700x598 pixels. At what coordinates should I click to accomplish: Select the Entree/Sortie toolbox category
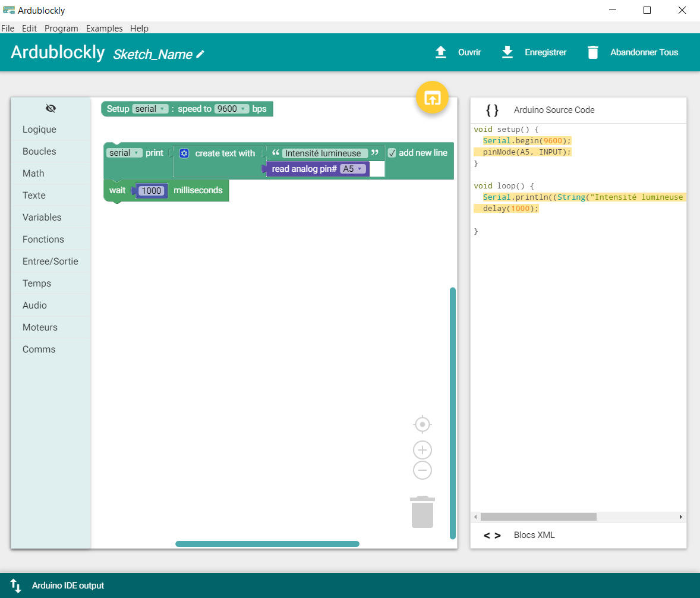pos(51,261)
